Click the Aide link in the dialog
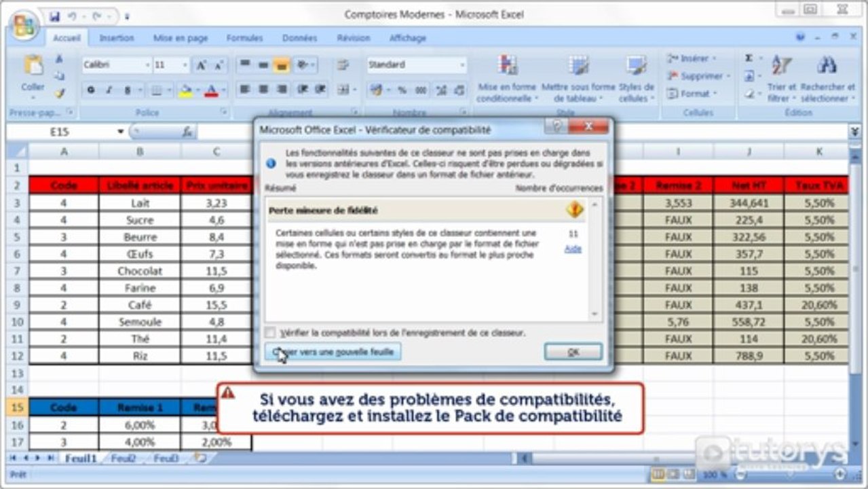Screen dimensions: 868x489 tap(573, 249)
